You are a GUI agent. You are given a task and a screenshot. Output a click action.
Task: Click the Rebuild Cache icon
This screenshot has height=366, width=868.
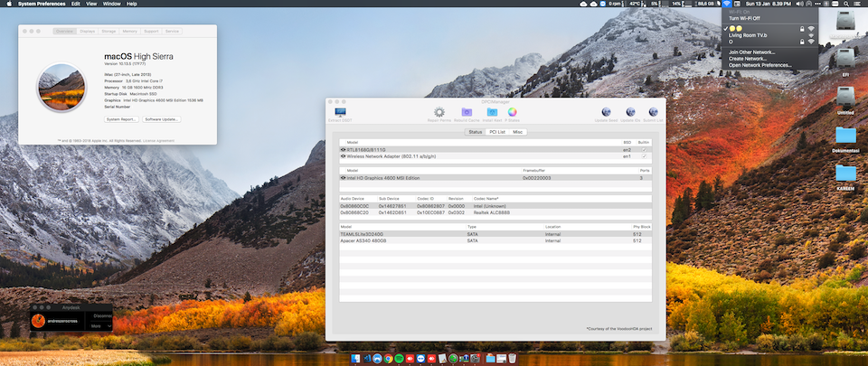coord(467,113)
